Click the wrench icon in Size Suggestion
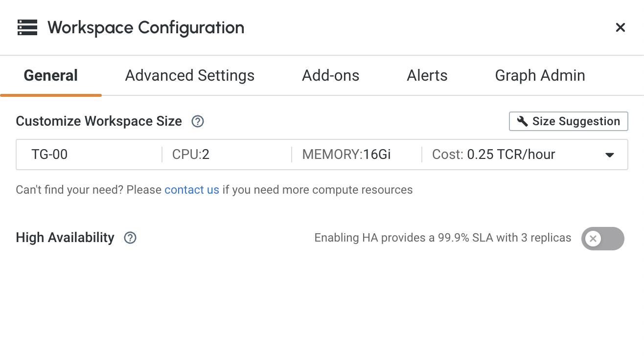The height and width of the screenshot is (356, 644). coord(523,121)
